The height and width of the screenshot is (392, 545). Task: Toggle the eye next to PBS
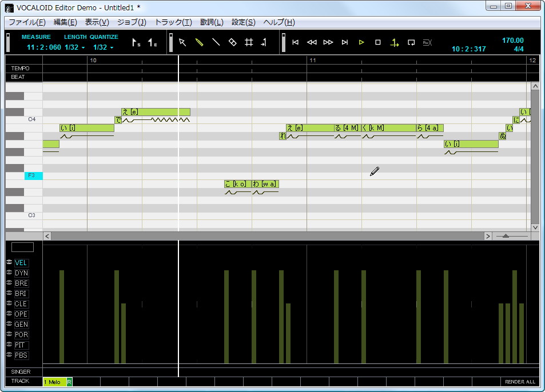(9, 354)
